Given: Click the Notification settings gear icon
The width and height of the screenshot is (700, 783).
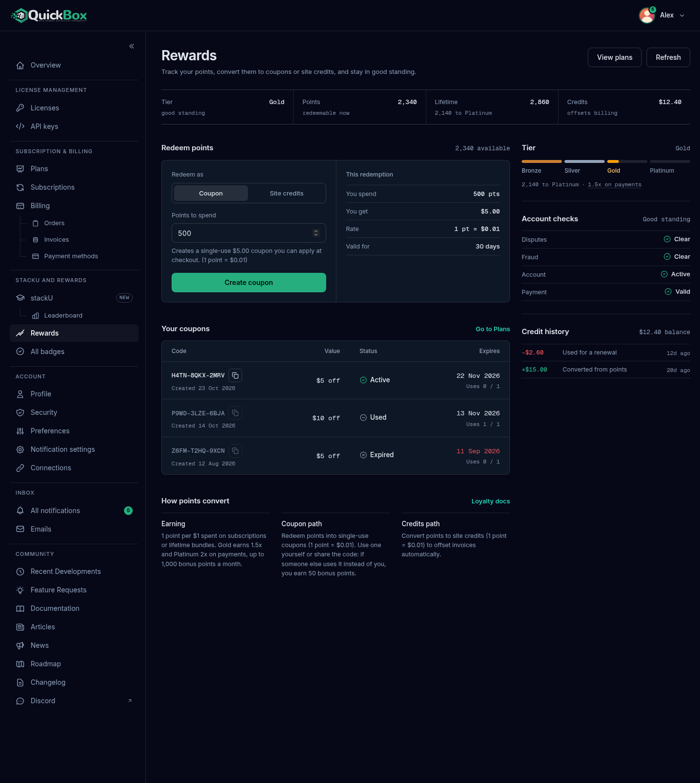Looking at the screenshot, I should pos(20,449).
